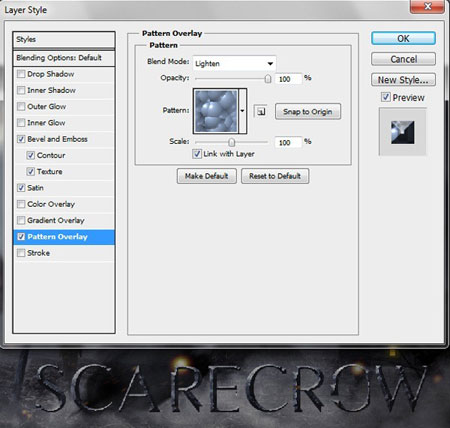Click the Opacity slider handle
Image resolution: width=450 pixels, height=428 pixels.
(x=268, y=79)
